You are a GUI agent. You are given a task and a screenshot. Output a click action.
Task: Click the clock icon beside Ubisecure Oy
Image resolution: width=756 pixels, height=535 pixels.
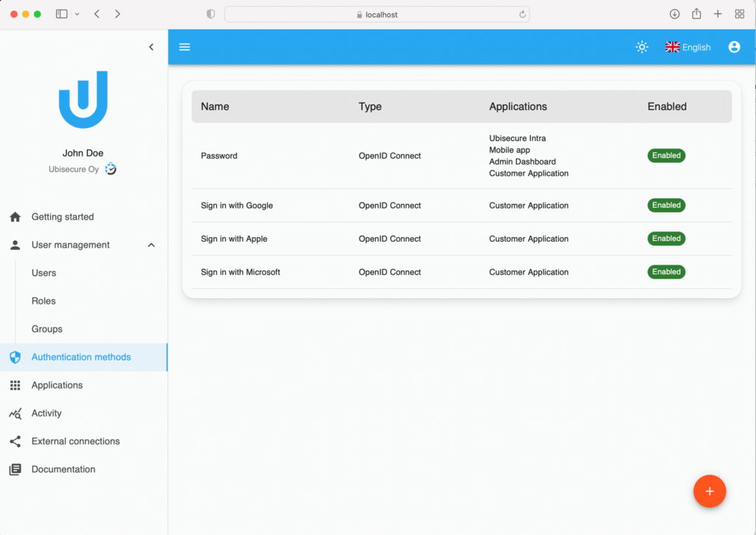point(111,168)
